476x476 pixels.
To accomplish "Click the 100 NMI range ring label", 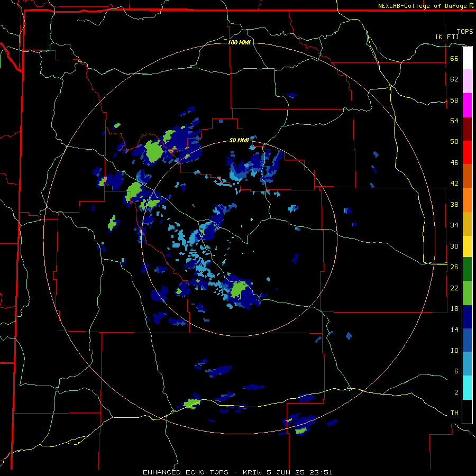I will pyautogui.click(x=239, y=42).
